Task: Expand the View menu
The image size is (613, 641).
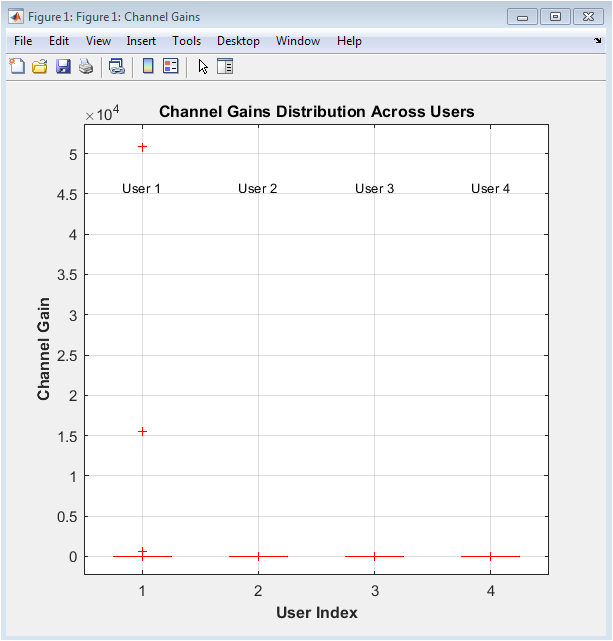Action: 98,41
